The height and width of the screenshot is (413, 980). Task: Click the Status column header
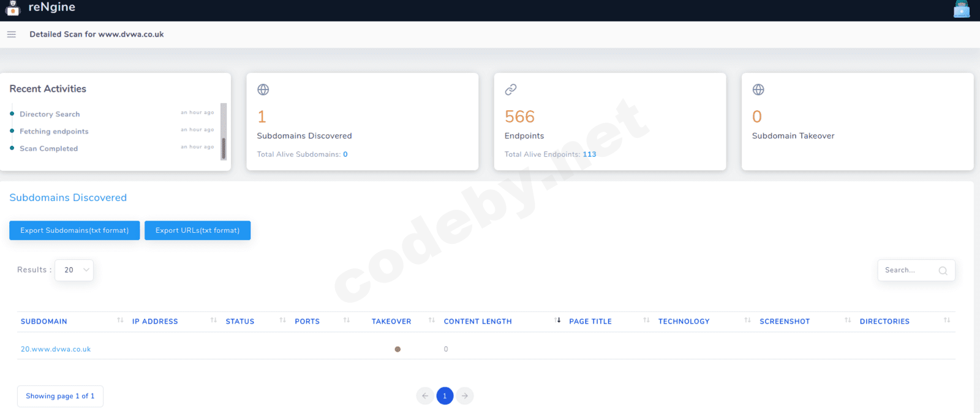(x=240, y=321)
